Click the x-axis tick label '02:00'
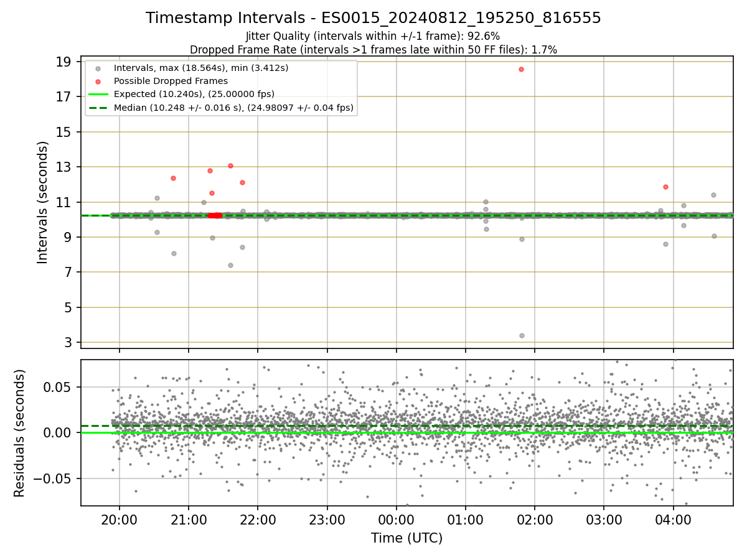This screenshot has height=560, width=747. [535, 518]
